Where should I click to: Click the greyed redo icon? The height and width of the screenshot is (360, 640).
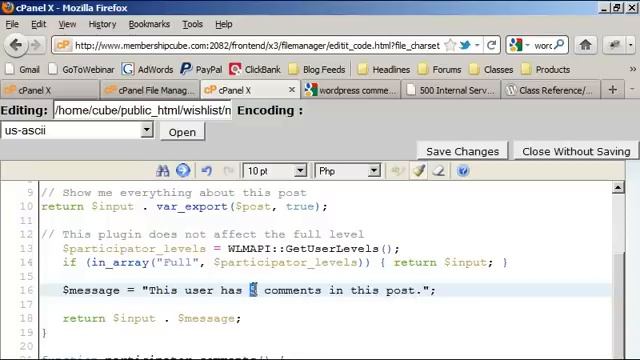click(x=229, y=171)
